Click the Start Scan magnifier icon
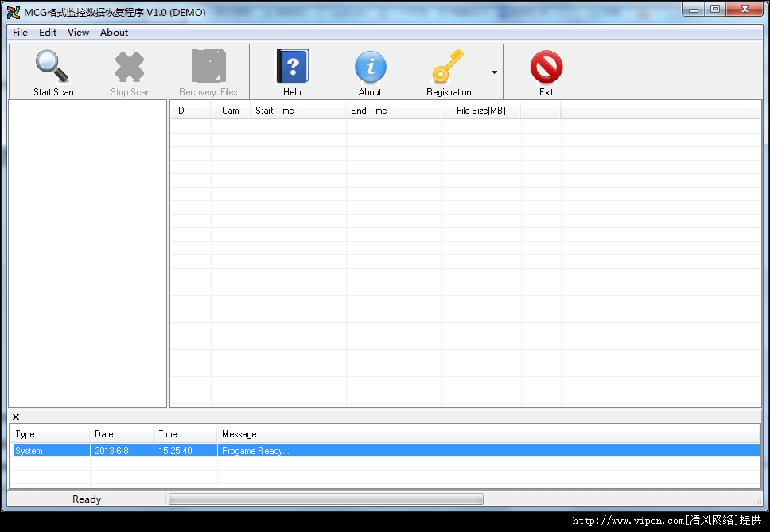770x532 pixels. click(x=52, y=67)
